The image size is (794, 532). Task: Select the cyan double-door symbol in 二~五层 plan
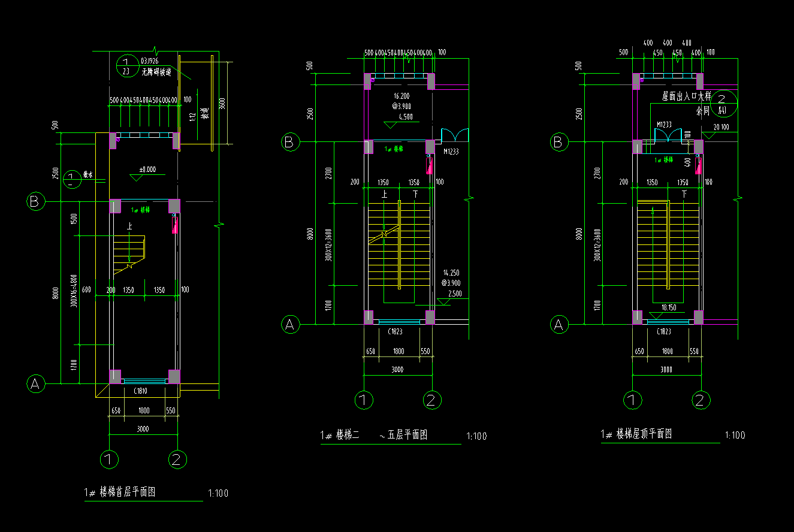(x=455, y=136)
